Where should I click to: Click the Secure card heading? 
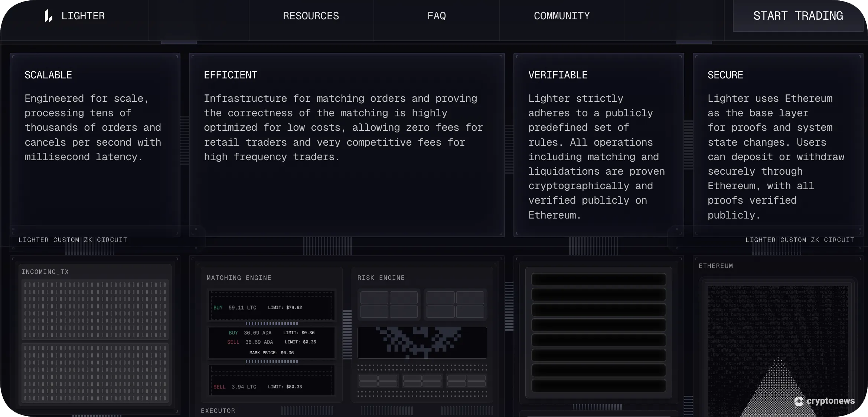tap(725, 75)
